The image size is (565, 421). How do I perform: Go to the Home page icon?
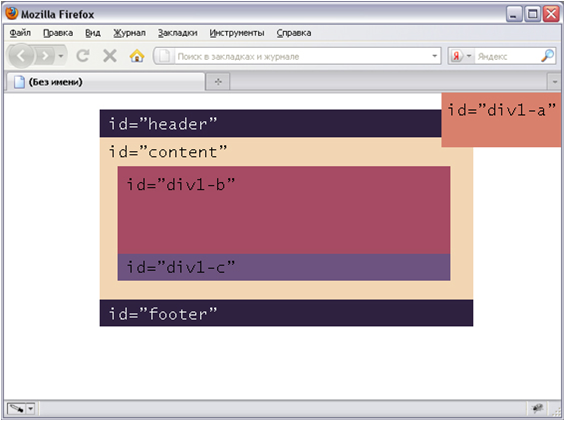point(137,56)
